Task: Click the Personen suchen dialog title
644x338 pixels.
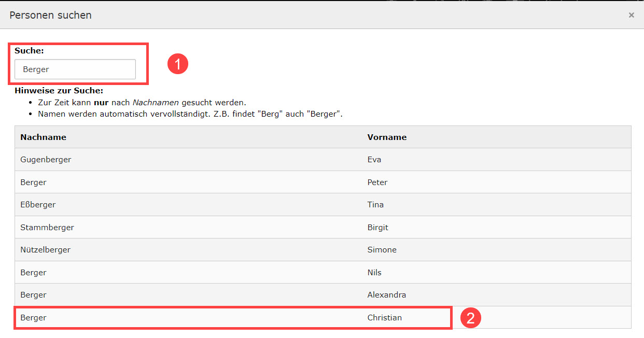Action: coord(50,15)
